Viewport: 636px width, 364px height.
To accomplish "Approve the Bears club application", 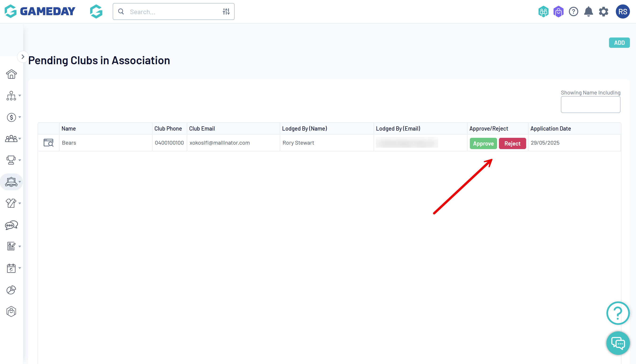I will click(483, 143).
